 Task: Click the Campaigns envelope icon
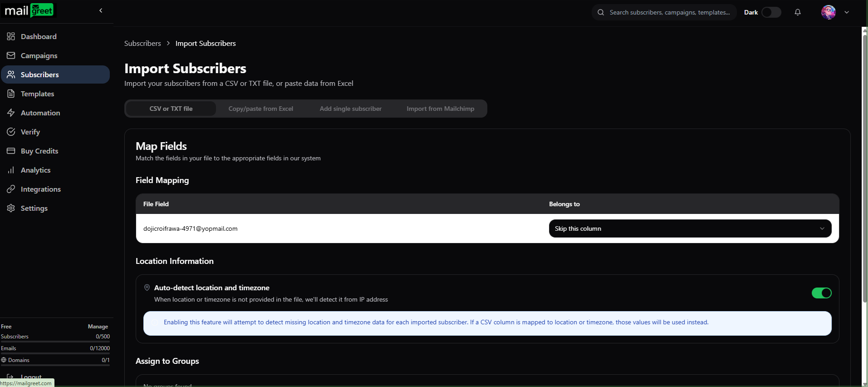(x=11, y=55)
